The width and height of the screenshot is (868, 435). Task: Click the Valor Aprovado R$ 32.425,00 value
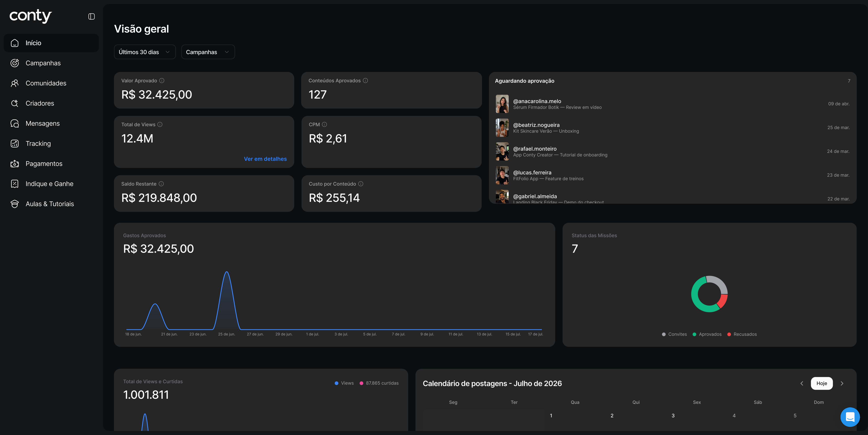tap(157, 95)
